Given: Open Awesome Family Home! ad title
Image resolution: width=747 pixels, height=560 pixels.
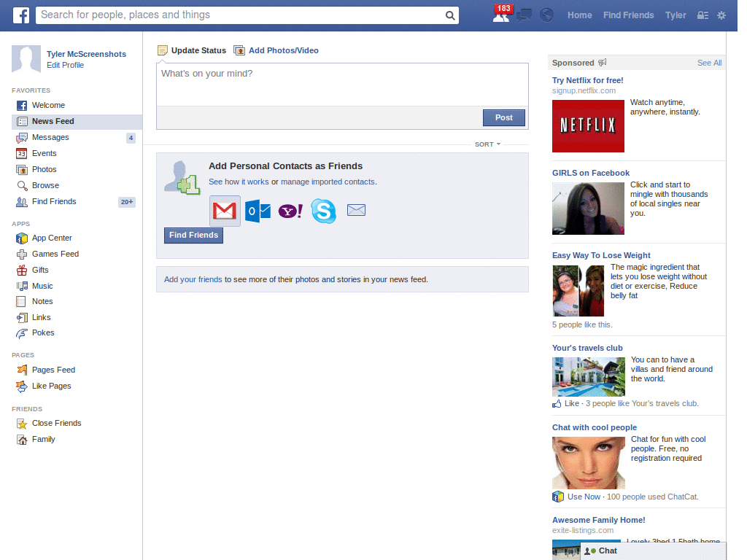Looking at the screenshot, I should pyautogui.click(x=598, y=521).
